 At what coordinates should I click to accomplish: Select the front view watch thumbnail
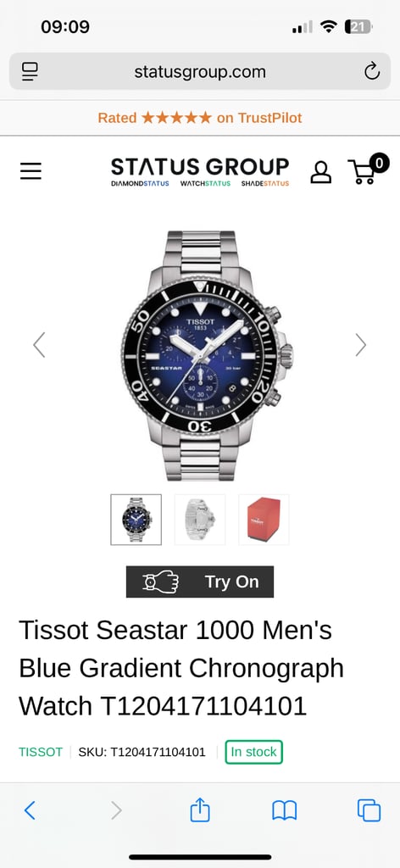point(136,520)
